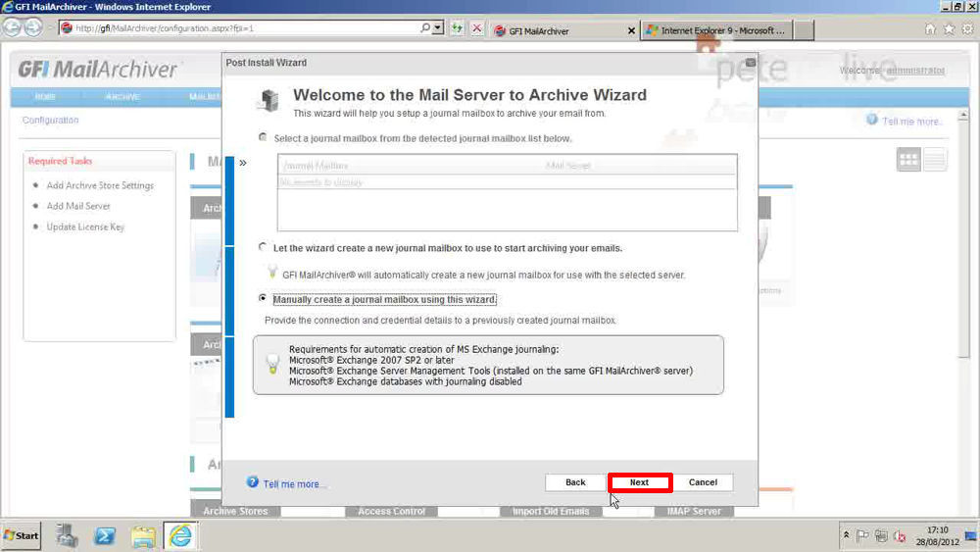Click the address bar search magnifier
Screen dimensions: 980x552
[425, 28]
